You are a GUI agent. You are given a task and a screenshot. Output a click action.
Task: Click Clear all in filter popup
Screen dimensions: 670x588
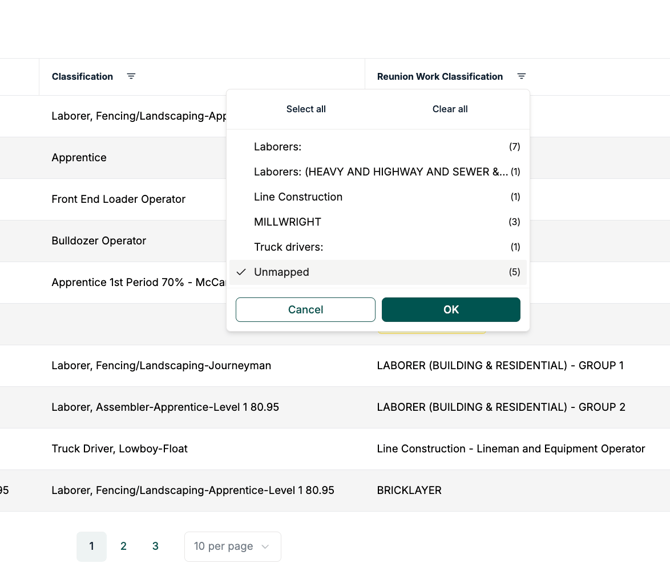coord(450,109)
